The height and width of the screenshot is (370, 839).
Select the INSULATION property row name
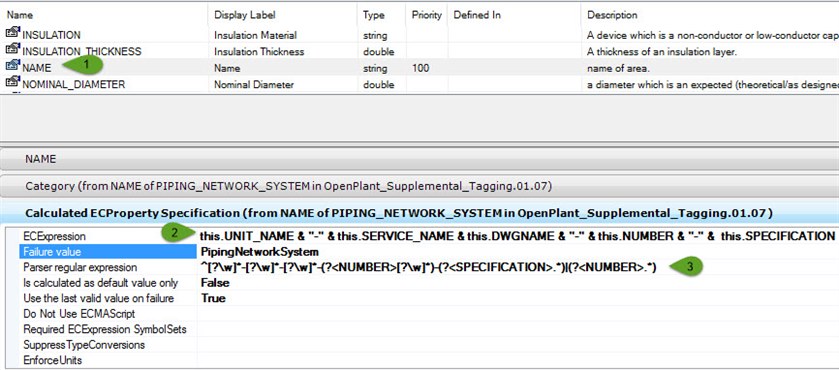(x=51, y=35)
